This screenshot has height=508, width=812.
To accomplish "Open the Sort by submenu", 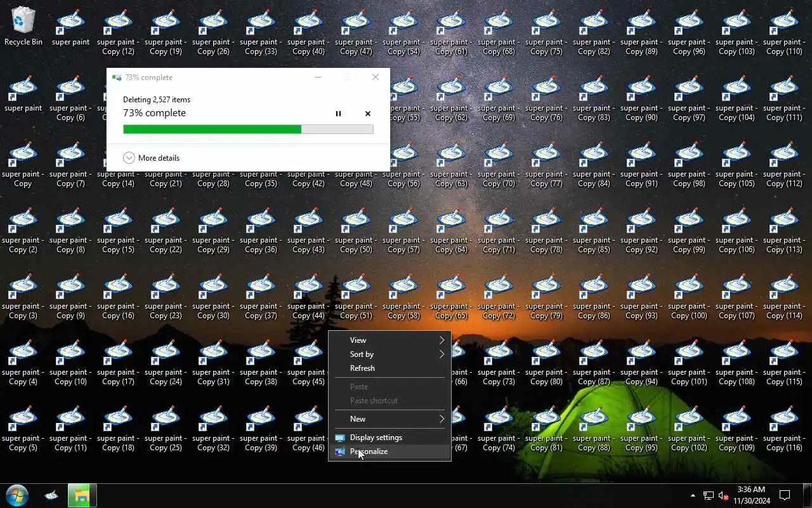I will pyautogui.click(x=390, y=354).
